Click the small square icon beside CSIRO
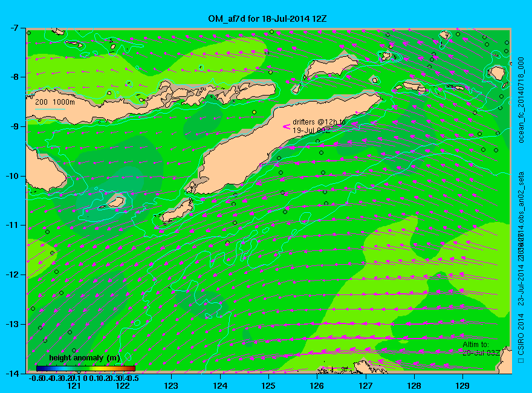 pos(521,360)
